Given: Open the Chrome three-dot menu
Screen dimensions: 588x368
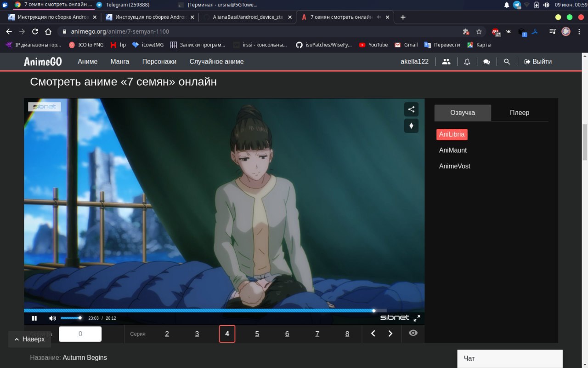Looking at the screenshot, I should point(579,32).
